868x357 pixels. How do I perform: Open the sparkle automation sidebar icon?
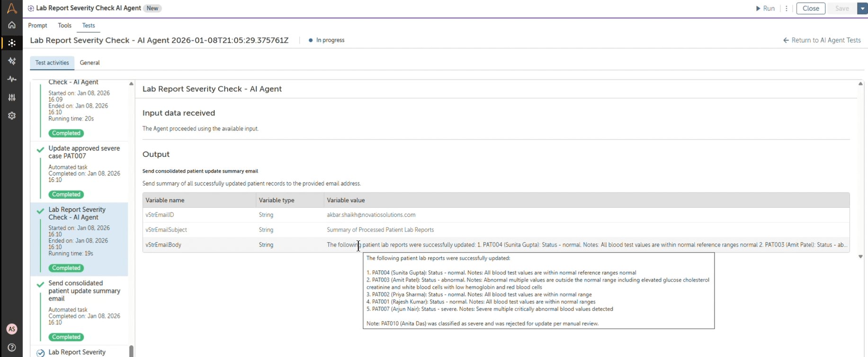[12, 61]
